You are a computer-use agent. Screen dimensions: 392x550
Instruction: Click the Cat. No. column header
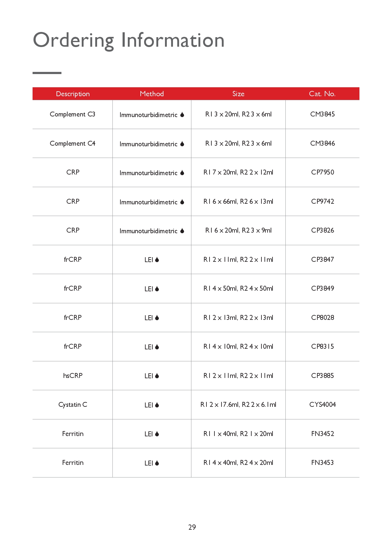pyautogui.click(x=322, y=94)
